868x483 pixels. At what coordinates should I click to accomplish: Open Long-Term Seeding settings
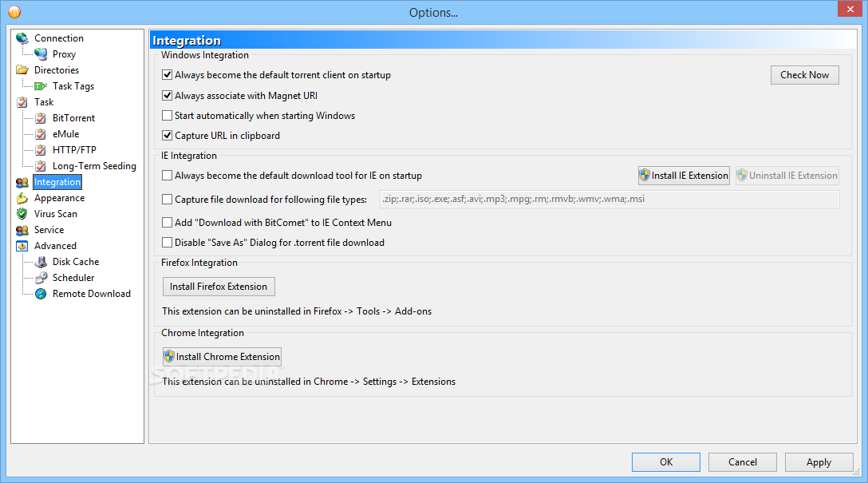point(94,166)
